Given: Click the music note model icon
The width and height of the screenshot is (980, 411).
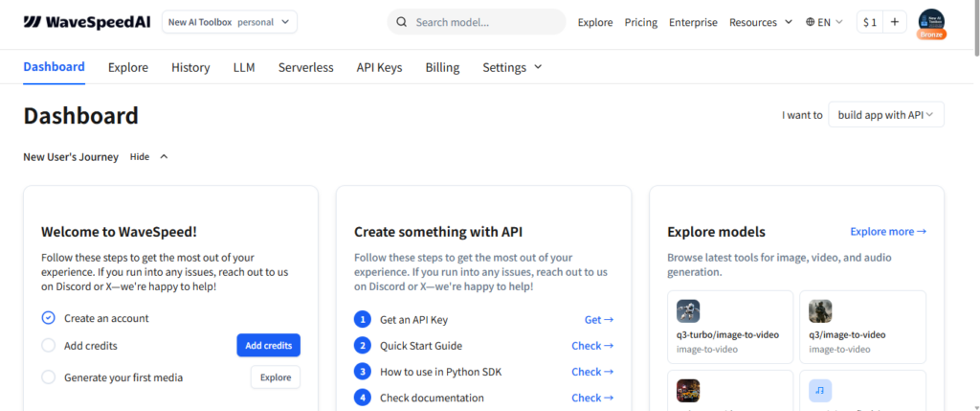Looking at the screenshot, I should coord(820,391).
